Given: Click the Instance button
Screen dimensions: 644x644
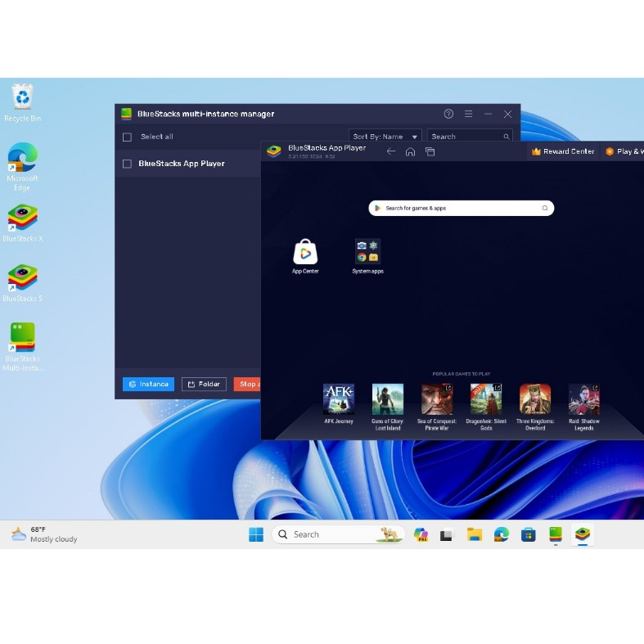Looking at the screenshot, I should pos(148,384).
